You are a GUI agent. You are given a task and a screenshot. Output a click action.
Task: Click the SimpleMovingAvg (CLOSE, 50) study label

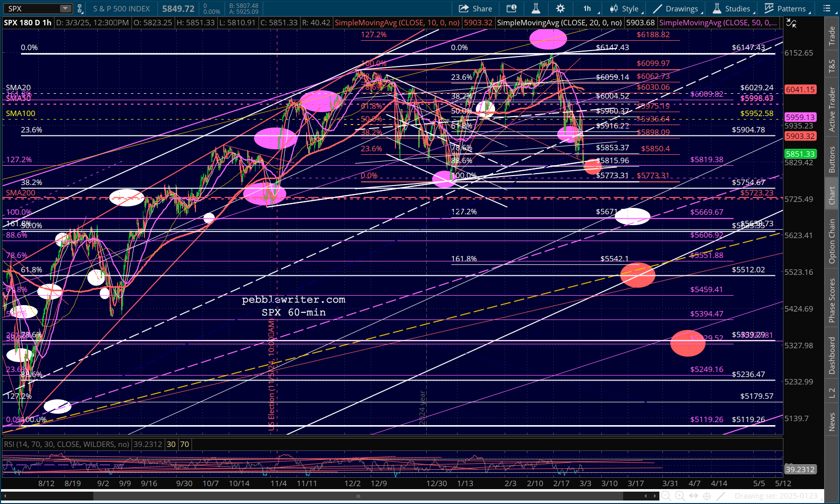(718, 23)
